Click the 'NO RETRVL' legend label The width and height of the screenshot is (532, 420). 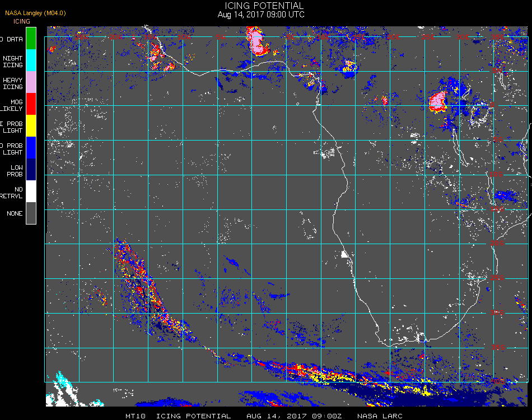[12, 193]
